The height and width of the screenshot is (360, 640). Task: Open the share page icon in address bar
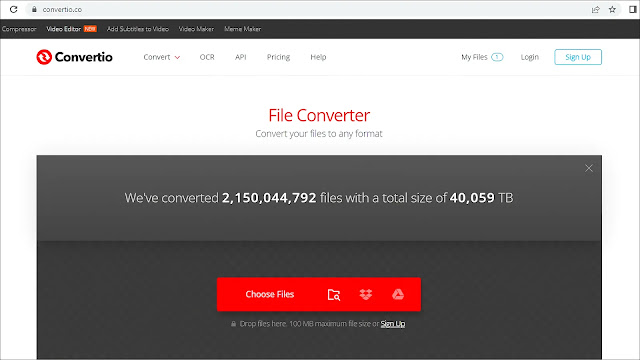tap(596, 9)
